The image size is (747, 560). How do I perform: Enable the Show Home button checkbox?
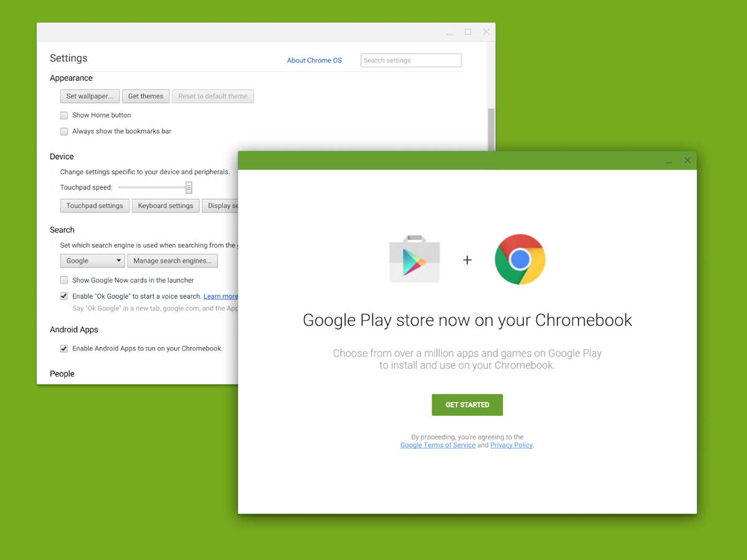[63, 115]
